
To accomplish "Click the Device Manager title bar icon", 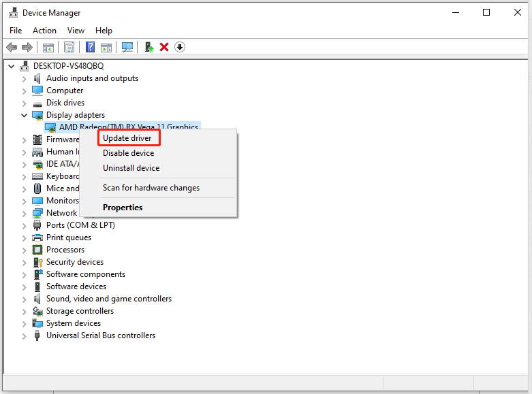I will pos(14,12).
